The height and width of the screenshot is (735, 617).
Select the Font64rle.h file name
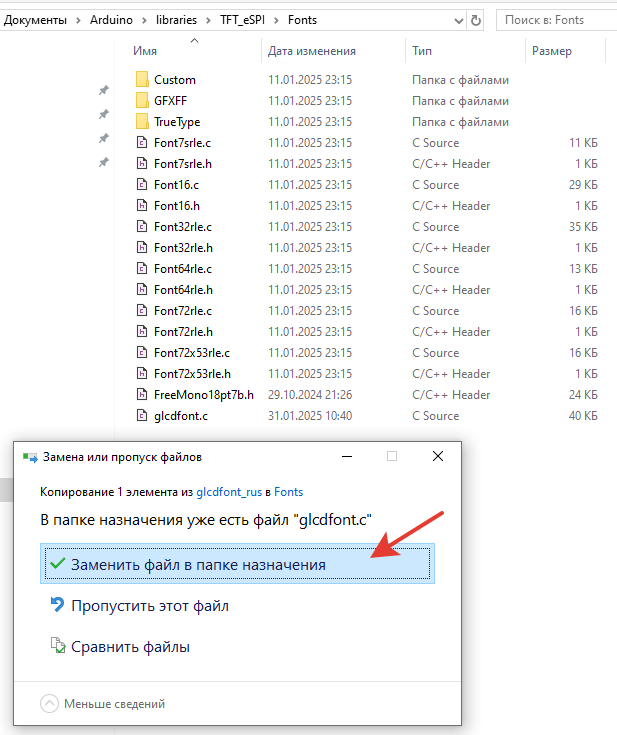pos(183,290)
